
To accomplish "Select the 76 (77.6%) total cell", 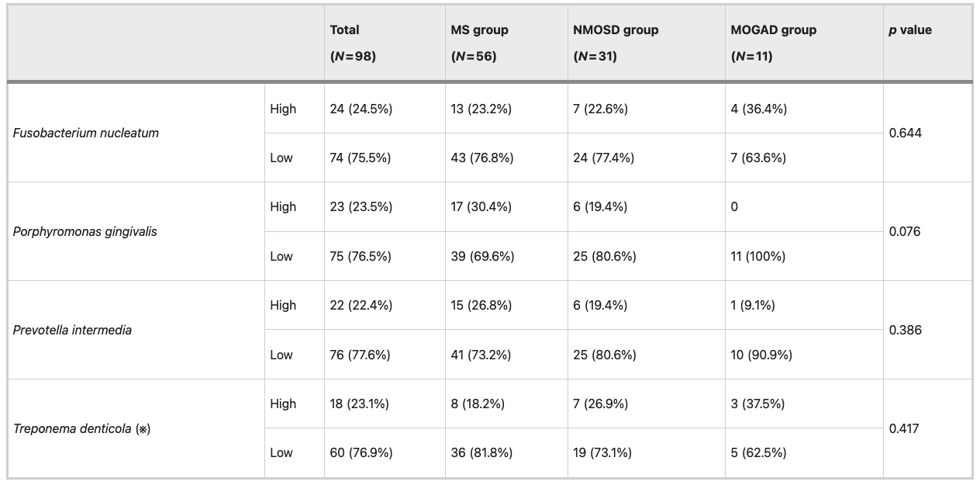I will coord(361,355).
